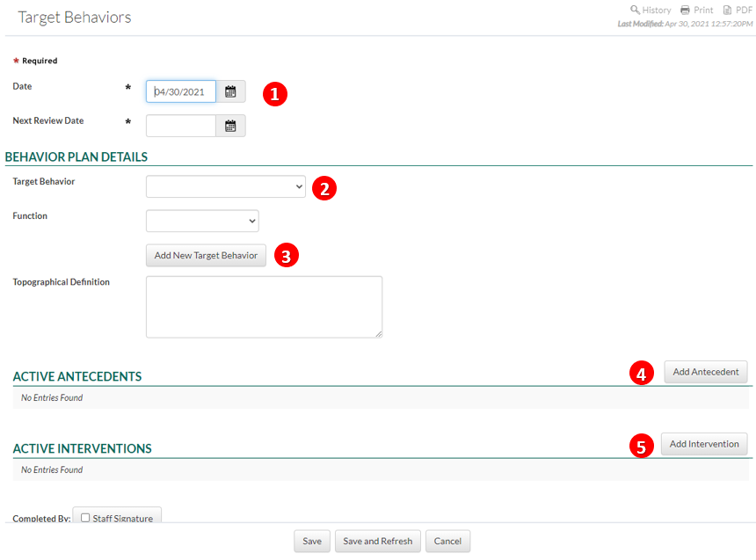
Task: Check the Staff Signature checkbox
Action: click(86, 518)
